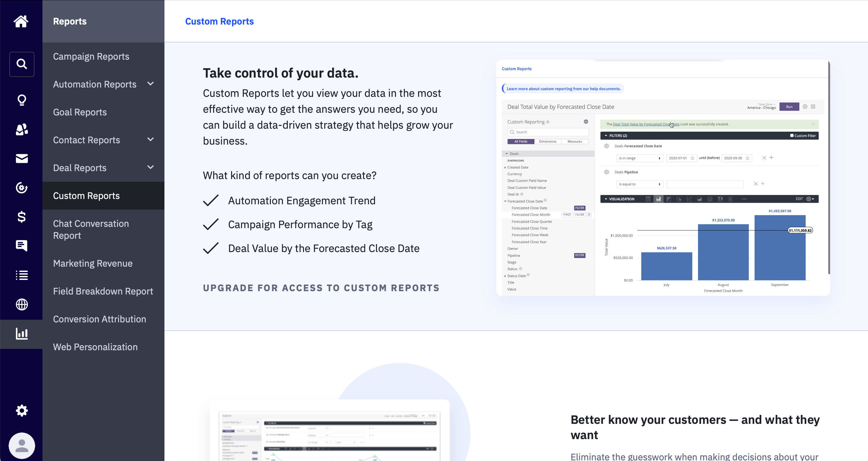Open the Deal Total Value report preview image

663,178
